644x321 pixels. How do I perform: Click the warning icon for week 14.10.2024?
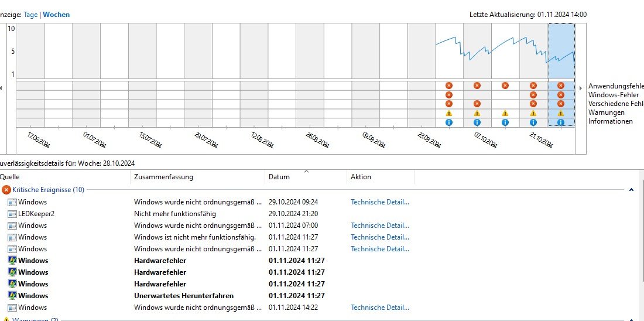pos(505,113)
